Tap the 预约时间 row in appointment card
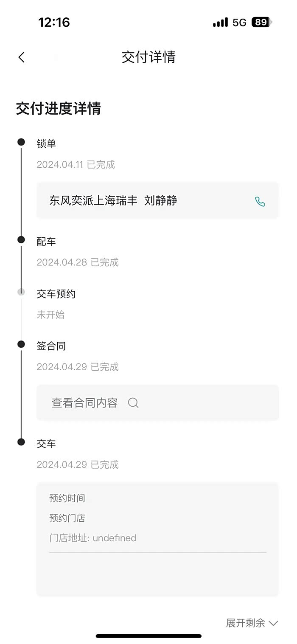The height and width of the screenshot is (644, 297). coord(67,498)
